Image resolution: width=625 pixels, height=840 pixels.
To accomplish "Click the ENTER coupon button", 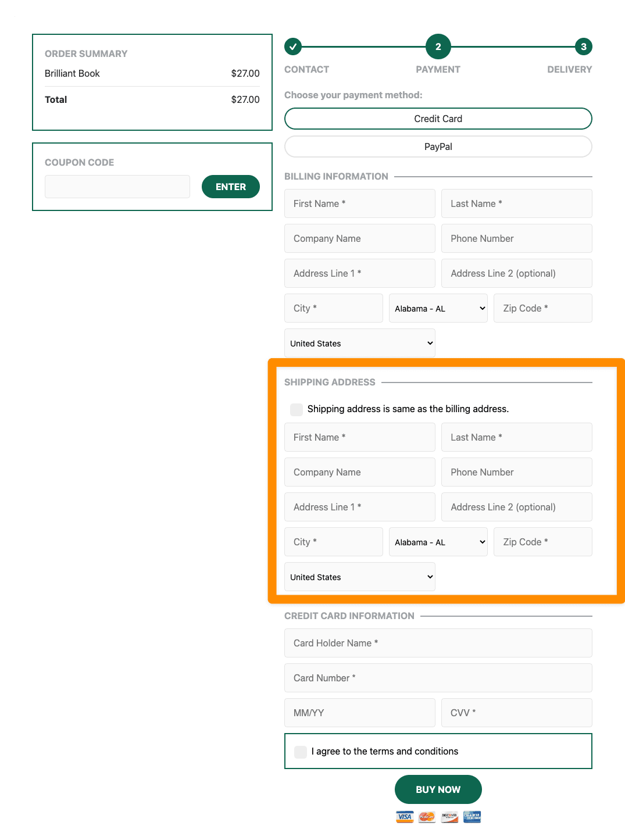I will (231, 187).
